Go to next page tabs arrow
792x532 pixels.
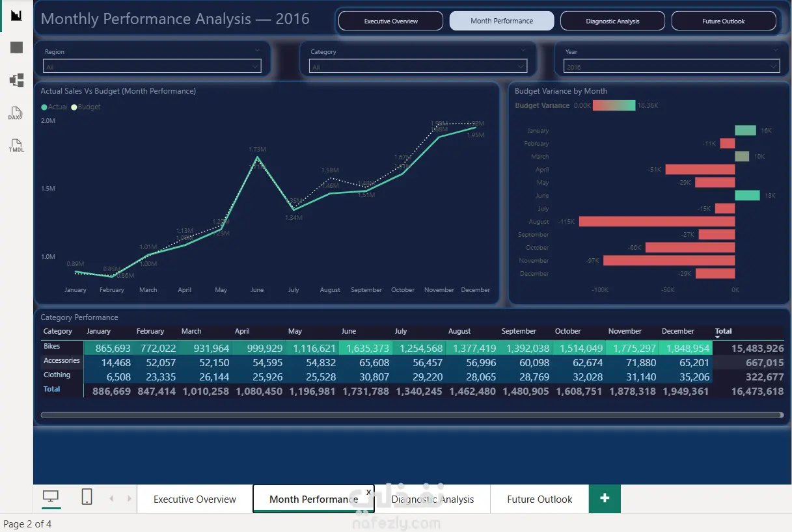(x=129, y=499)
